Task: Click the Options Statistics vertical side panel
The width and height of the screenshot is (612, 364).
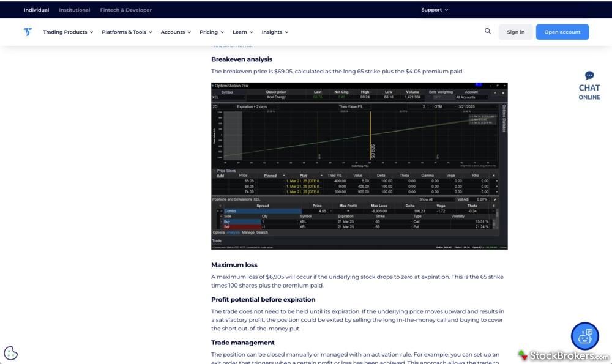Action: point(504,118)
